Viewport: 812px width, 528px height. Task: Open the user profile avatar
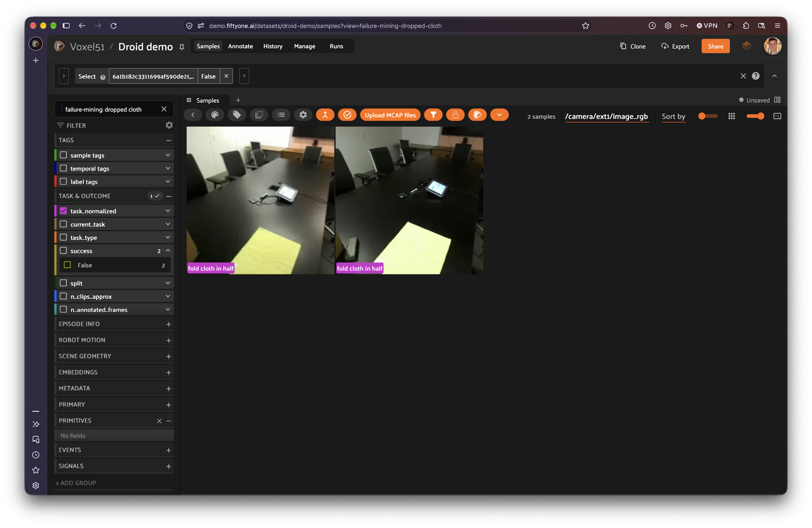pos(772,46)
